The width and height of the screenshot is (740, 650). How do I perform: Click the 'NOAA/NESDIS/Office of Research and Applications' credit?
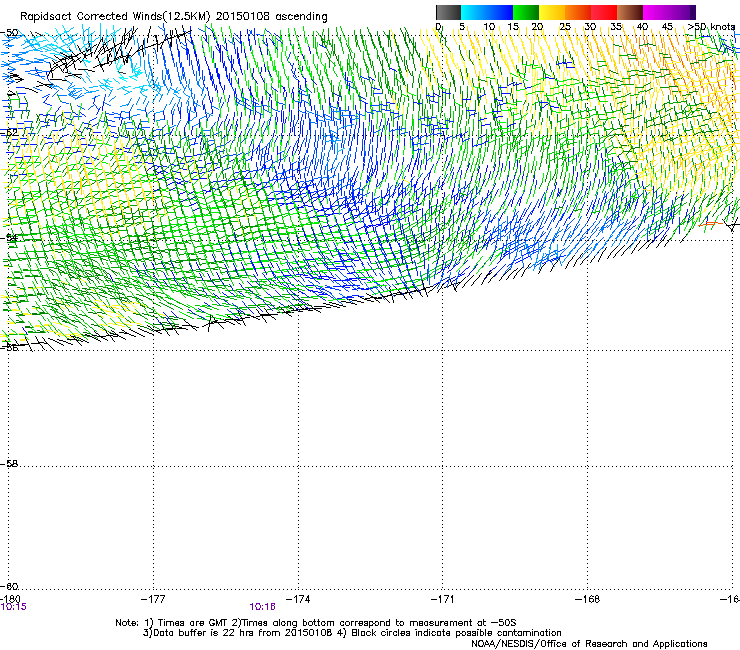click(x=589, y=644)
